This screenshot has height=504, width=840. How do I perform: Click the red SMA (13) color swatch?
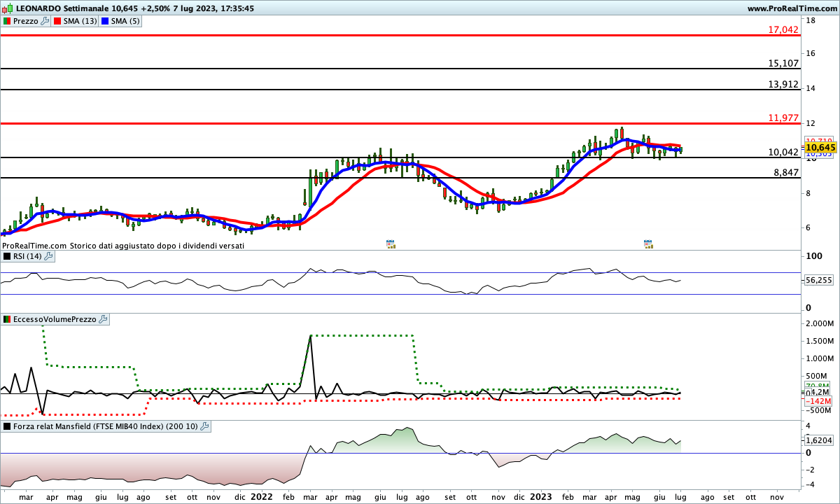coord(57,22)
